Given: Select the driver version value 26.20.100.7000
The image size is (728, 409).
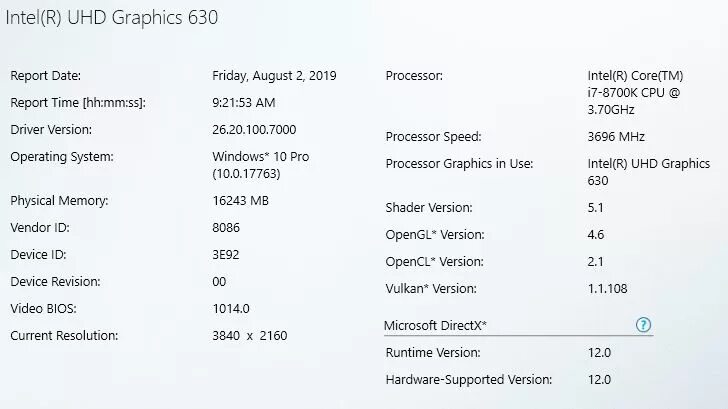Looking at the screenshot, I should click(254, 129).
